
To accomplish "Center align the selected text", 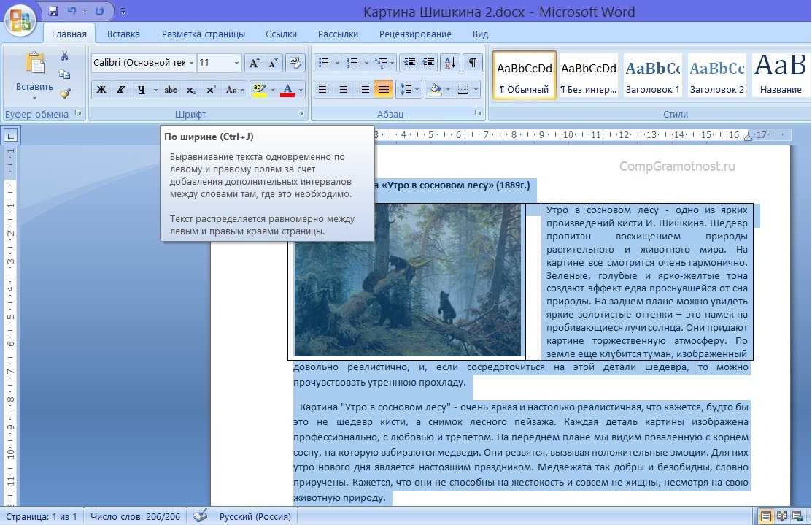I will [343, 90].
